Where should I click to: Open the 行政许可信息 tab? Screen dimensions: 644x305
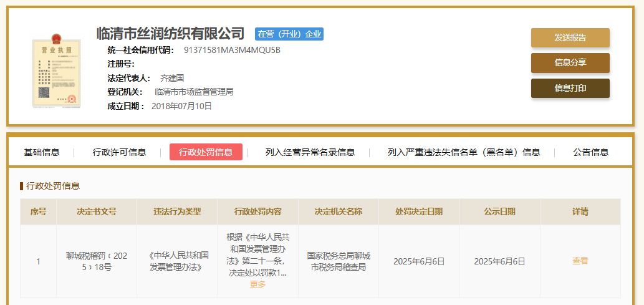click(119, 152)
